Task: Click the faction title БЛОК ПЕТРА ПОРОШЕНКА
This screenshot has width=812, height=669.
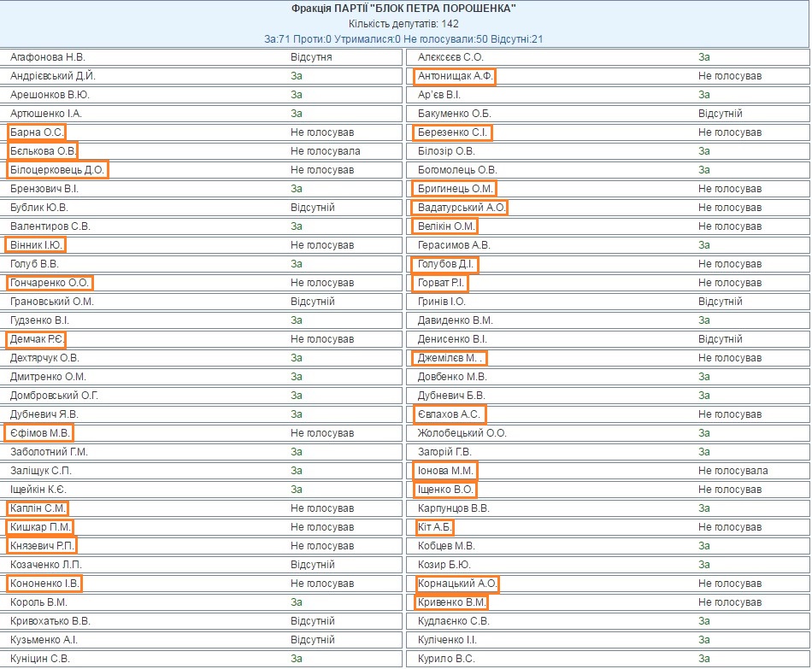Action: (404, 9)
